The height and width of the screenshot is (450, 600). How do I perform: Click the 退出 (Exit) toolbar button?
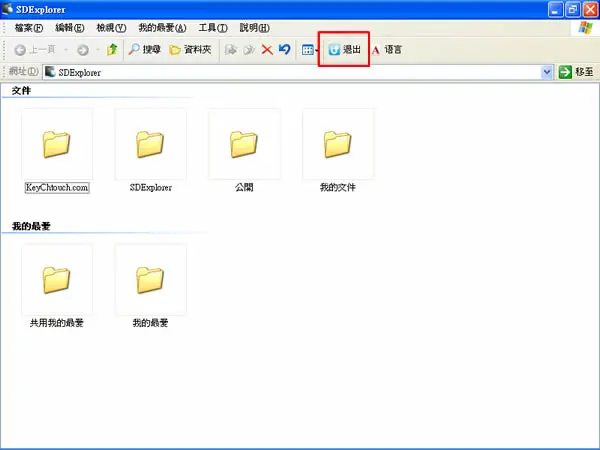(x=344, y=49)
